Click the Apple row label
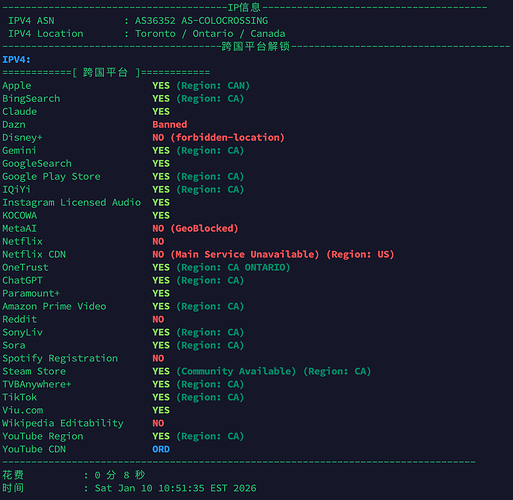513x500 pixels. click(x=17, y=86)
